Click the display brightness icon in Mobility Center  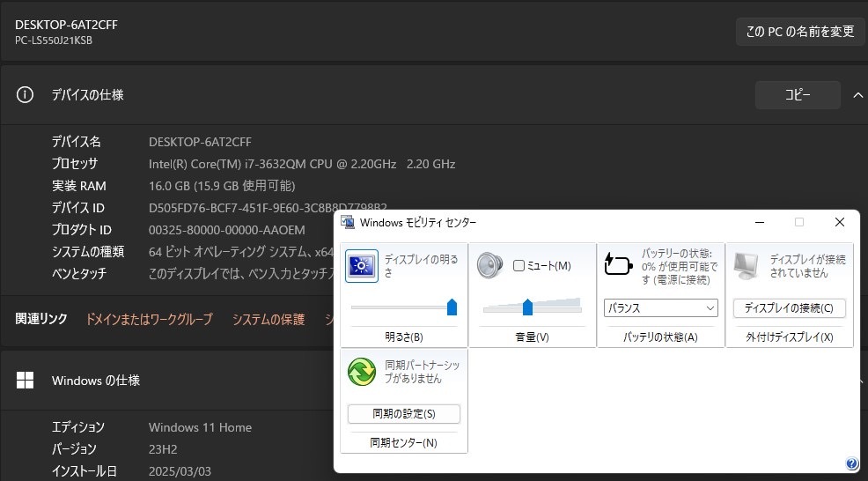[362, 266]
